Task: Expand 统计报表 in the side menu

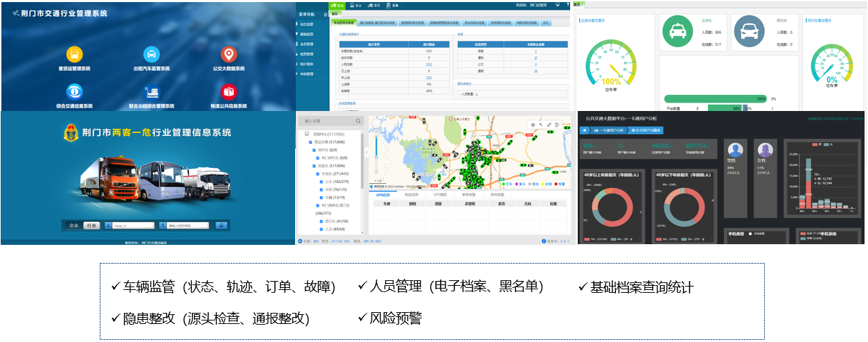Action: (306, 63)
